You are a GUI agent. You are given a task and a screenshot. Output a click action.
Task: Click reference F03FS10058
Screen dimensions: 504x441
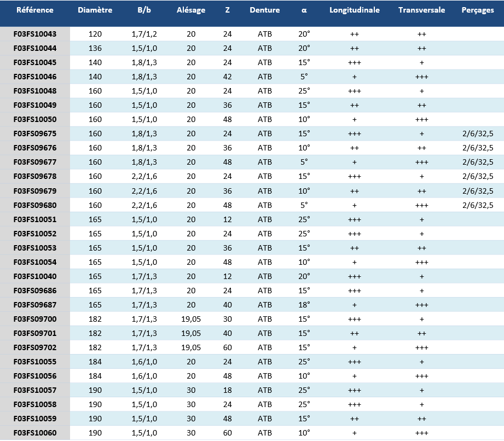[x=34, y=404]
